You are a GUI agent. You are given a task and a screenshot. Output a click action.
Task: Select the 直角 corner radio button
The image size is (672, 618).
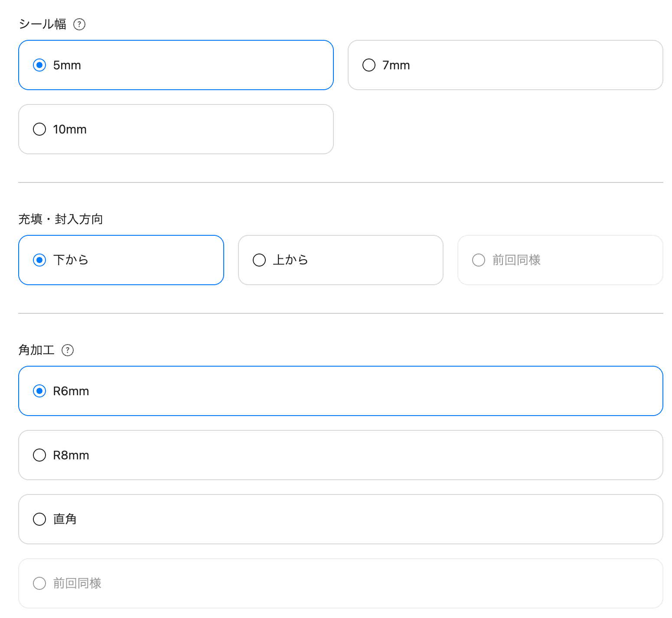39,519
